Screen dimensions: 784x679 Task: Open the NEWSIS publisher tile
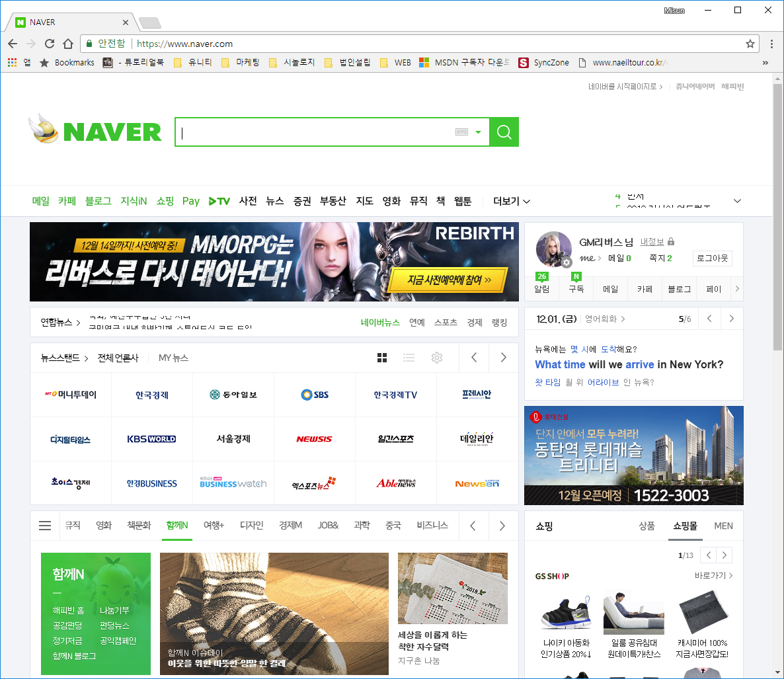(315, 439)
